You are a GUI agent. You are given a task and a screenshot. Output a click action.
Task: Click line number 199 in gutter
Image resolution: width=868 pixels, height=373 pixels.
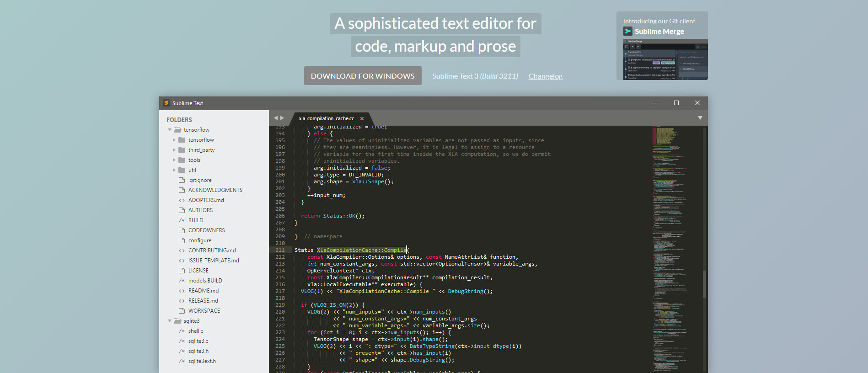tap(280, 168)
